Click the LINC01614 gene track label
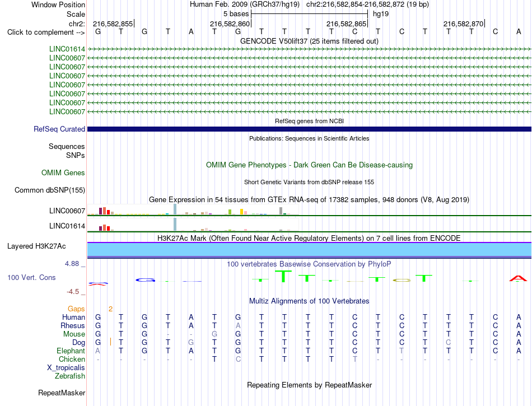532x406 pixels. 67,49
